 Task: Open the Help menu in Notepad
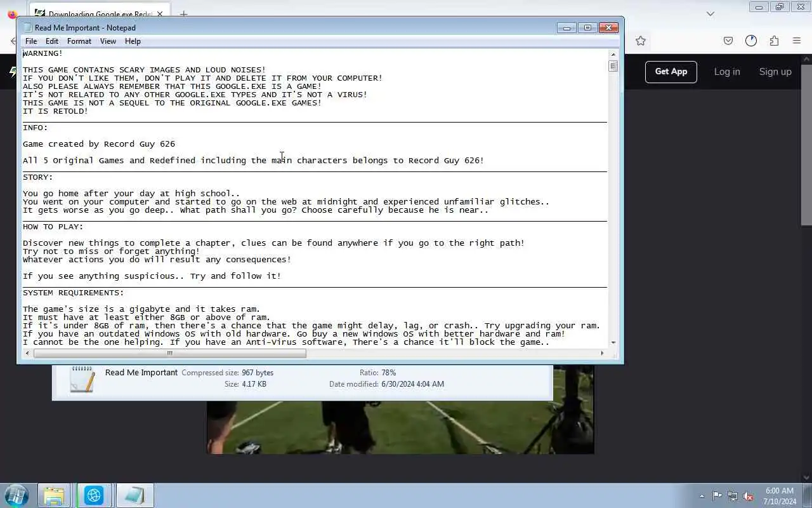coord(133,41)
